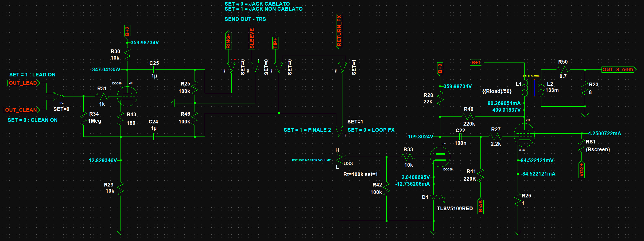Select the GU50 pentode tube U19
The image size is (644, 241).
click(x=524, y=135)
